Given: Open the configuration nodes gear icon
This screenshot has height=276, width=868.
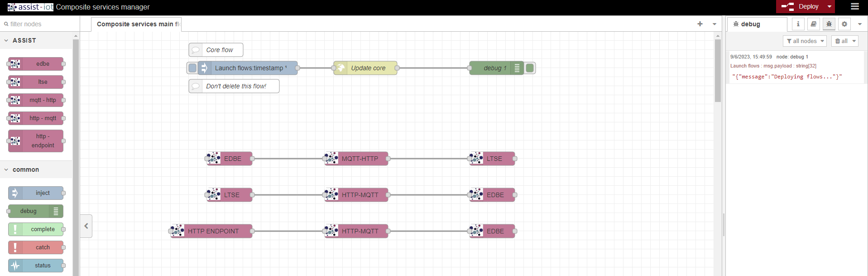Looking at the screenshot, I should coord(844,24).
